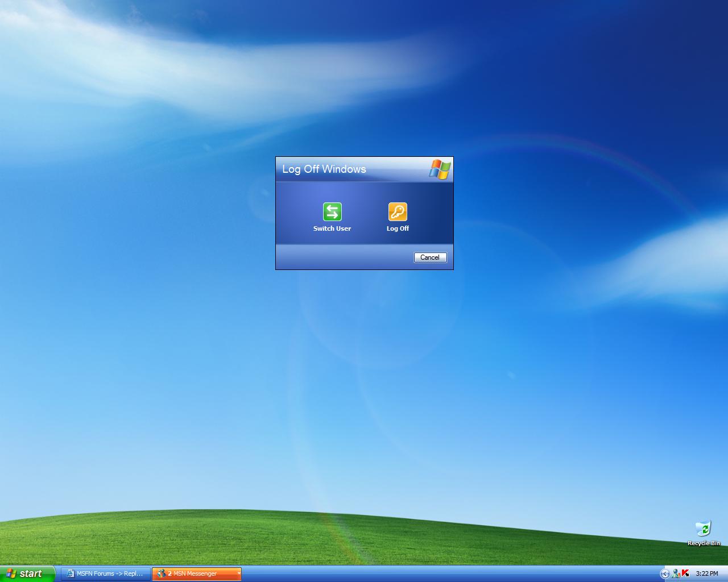The height and width of the screenshot is (582, 728).
Task: Click the Log Off Windows dialog title
Action: (x=324, y=169)
